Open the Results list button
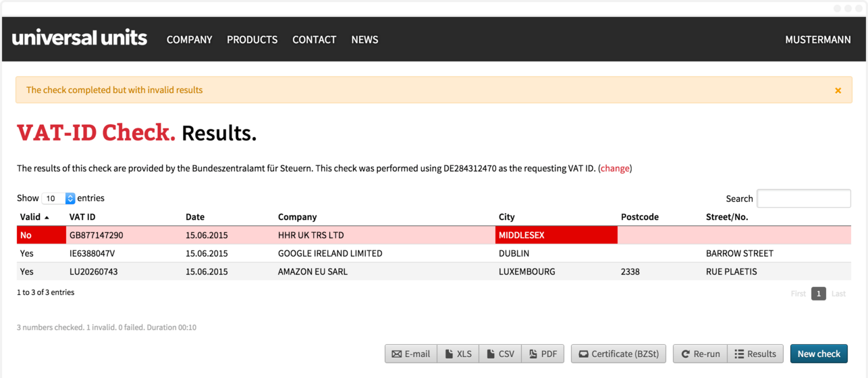Screen dimensions: 868x378 pos(755,354)
